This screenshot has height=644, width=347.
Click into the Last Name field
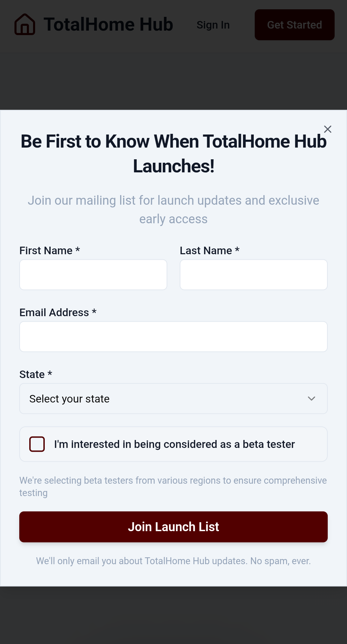[x=254, y=275]
